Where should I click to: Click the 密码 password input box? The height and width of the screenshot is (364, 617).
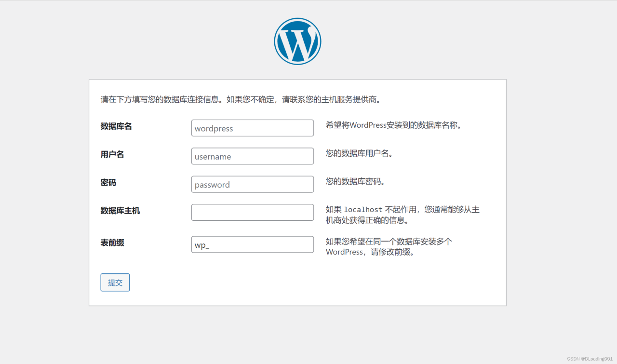coord(252,184)
